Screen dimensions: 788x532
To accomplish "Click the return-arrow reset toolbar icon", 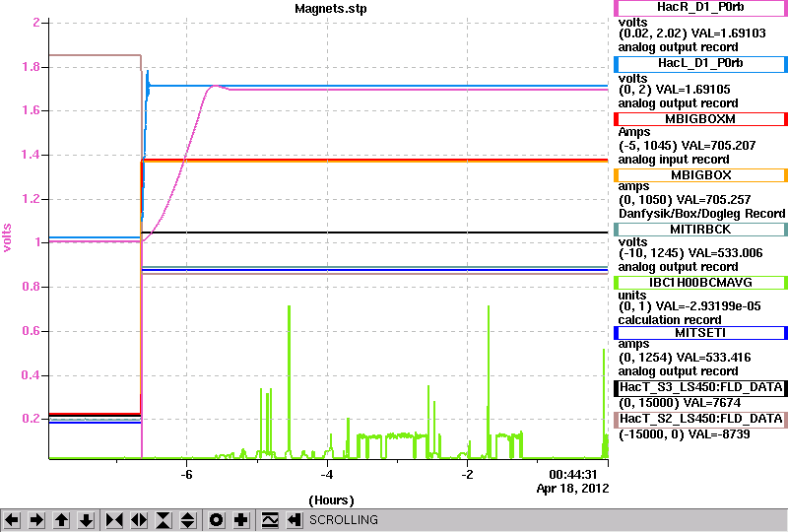I will (295, 520).
